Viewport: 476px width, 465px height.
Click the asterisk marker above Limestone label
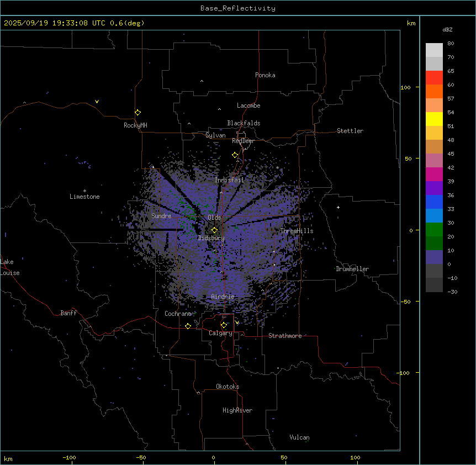coord(84,191)
